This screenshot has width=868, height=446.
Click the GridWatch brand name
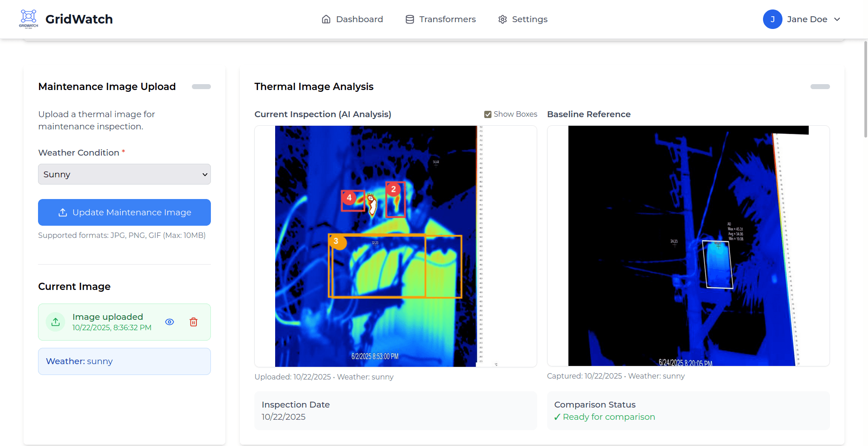[x=79, y=19]
